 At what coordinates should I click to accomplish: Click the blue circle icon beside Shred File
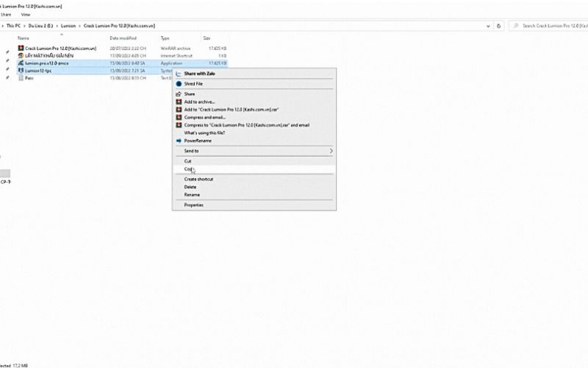(179, 84)
